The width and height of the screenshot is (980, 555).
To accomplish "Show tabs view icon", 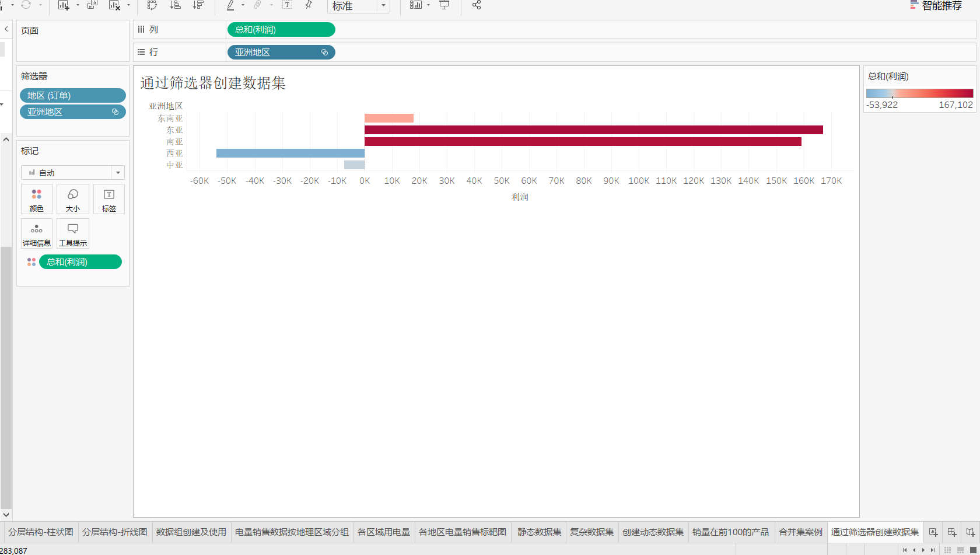I will pyautogui.click(x=973, y=550).
